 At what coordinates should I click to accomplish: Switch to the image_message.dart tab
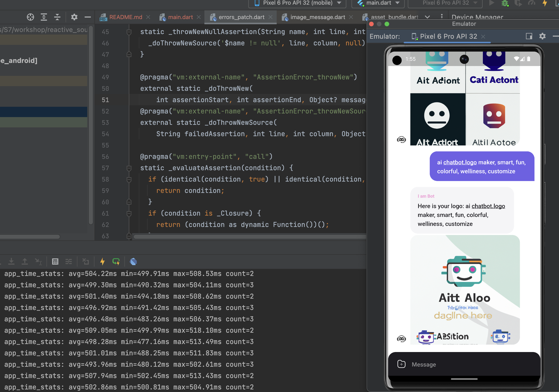318,17
